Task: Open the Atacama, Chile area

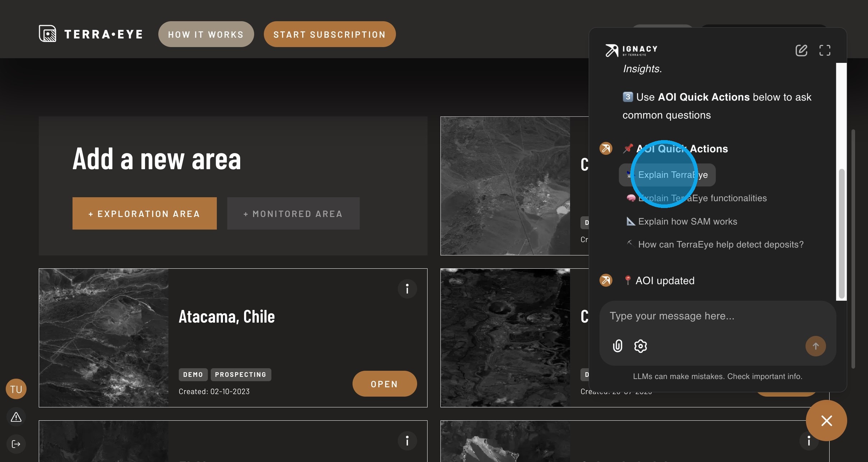Action: [x=384, y=384]
